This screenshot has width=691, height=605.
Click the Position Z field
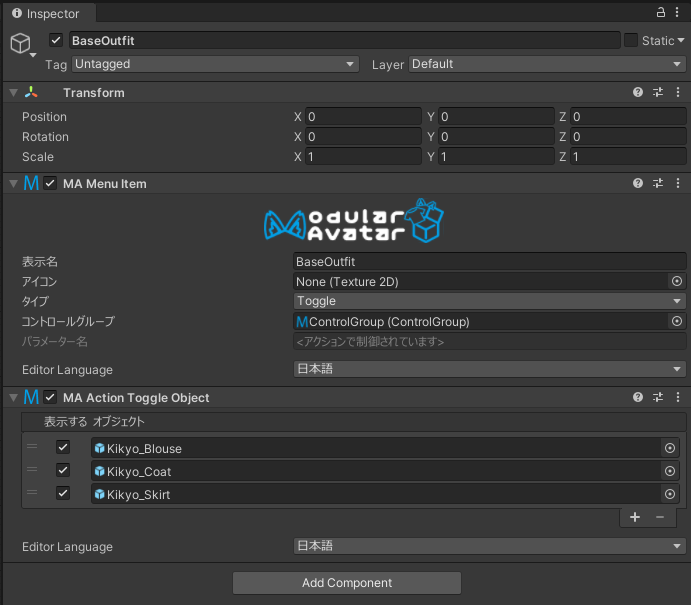pos(628,116)
